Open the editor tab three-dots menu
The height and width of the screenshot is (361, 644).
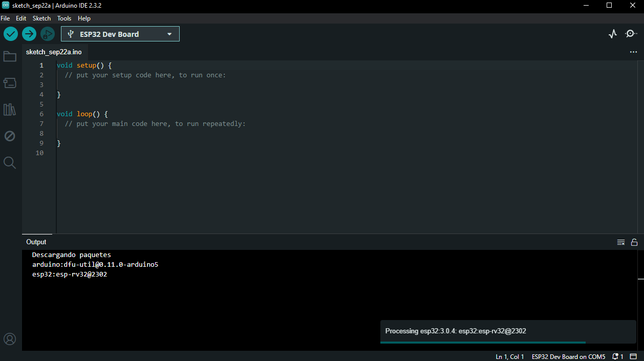click(x=634, y=52)
